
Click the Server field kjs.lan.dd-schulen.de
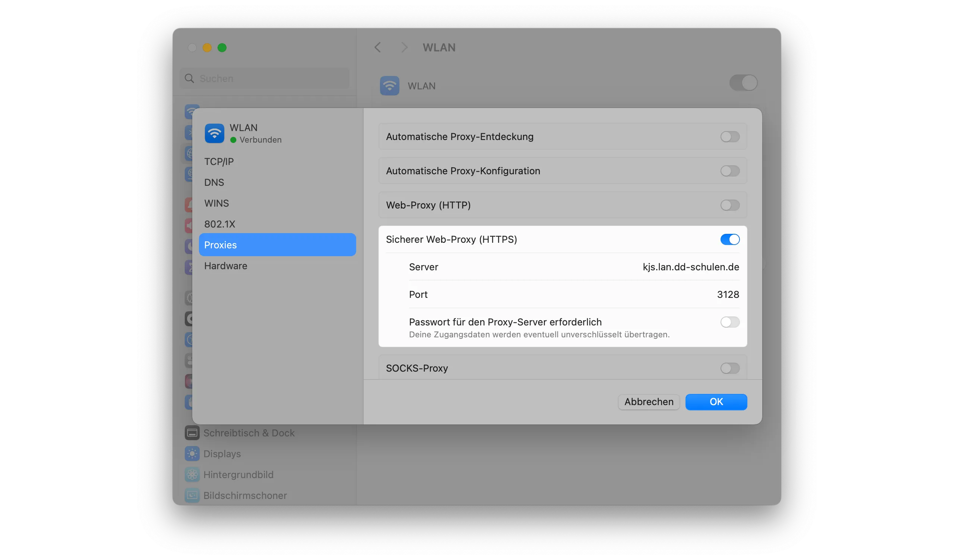(691, 267)
